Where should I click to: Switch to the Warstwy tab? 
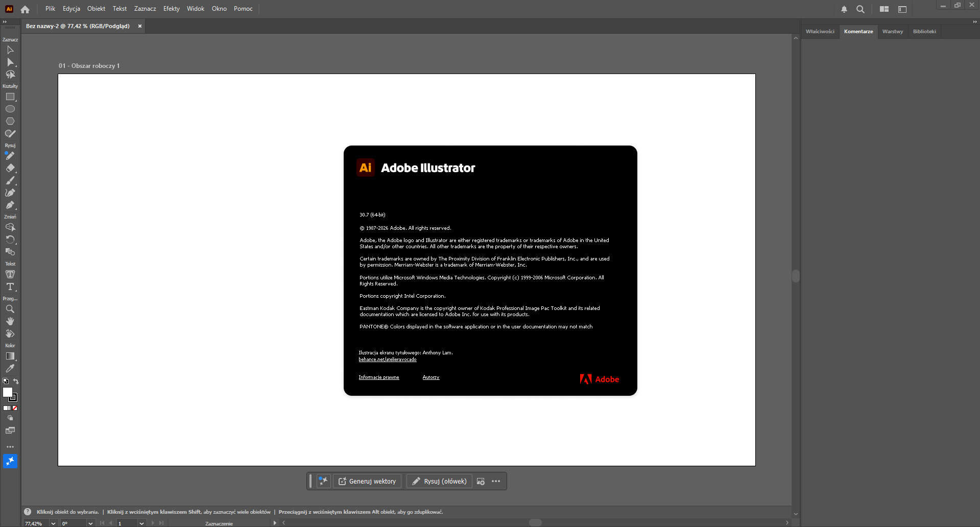click(893, 32)
